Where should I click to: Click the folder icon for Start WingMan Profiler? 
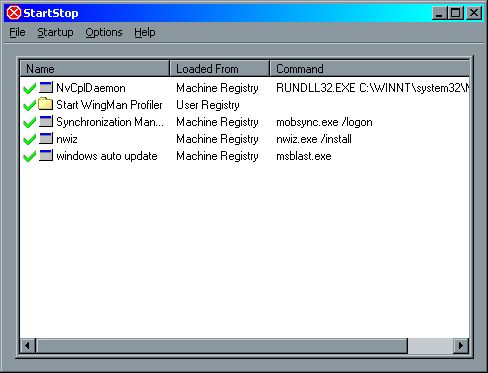point(45,104)
